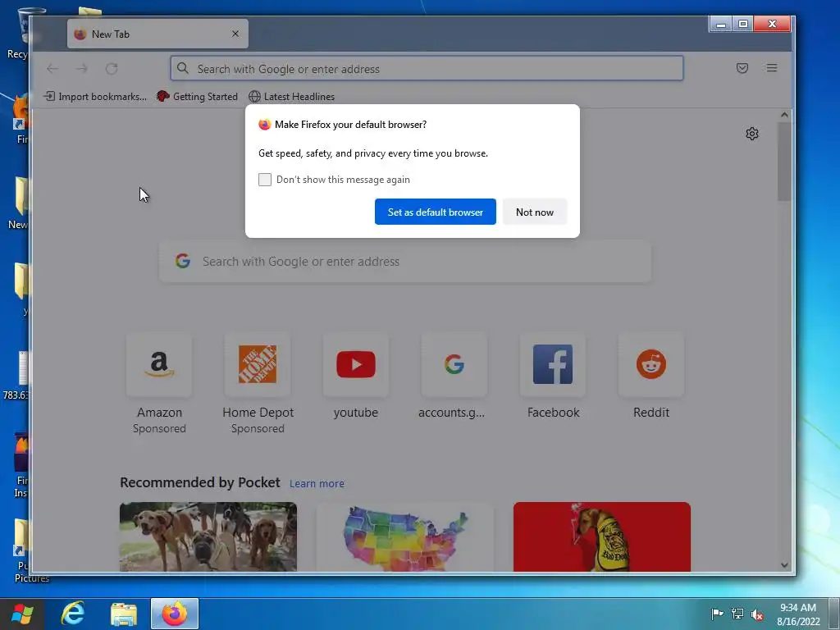This screenshot has width=840, height=630.
Task: Open the clock showing 9:34 AM
Action: 797,614
